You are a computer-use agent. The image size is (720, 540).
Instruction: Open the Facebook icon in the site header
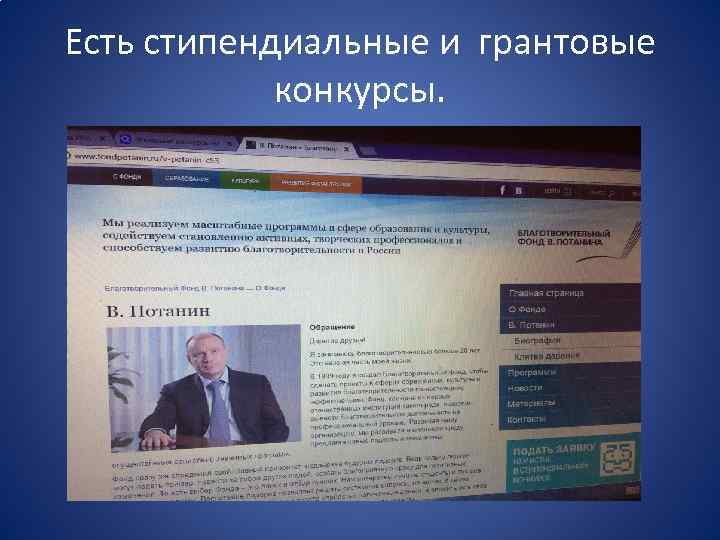503,190
